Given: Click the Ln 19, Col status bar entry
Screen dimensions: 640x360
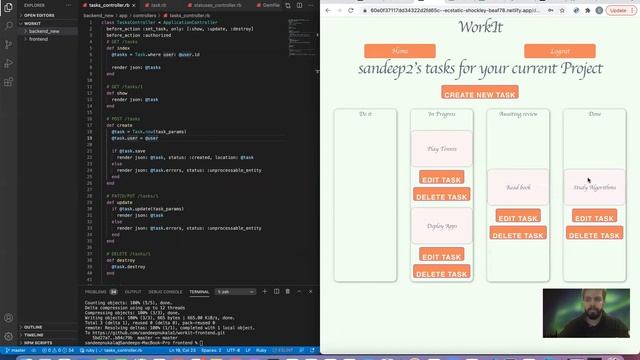Looking at the screenshot, I should [182, 350].
